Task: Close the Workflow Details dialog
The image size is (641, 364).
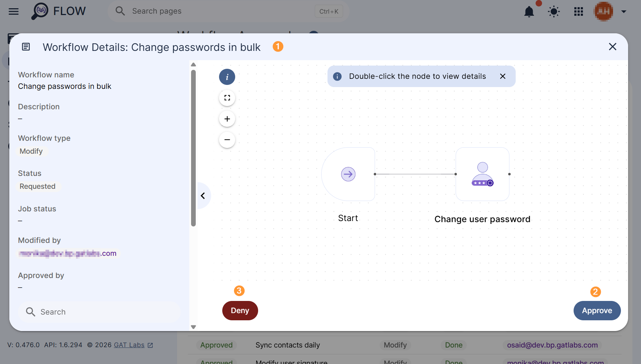Action: click(x=613, y=47)
